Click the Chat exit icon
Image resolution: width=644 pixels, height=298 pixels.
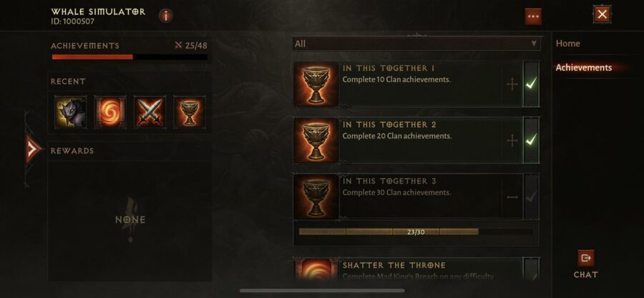pyautogui.click(x=585, y=258)
